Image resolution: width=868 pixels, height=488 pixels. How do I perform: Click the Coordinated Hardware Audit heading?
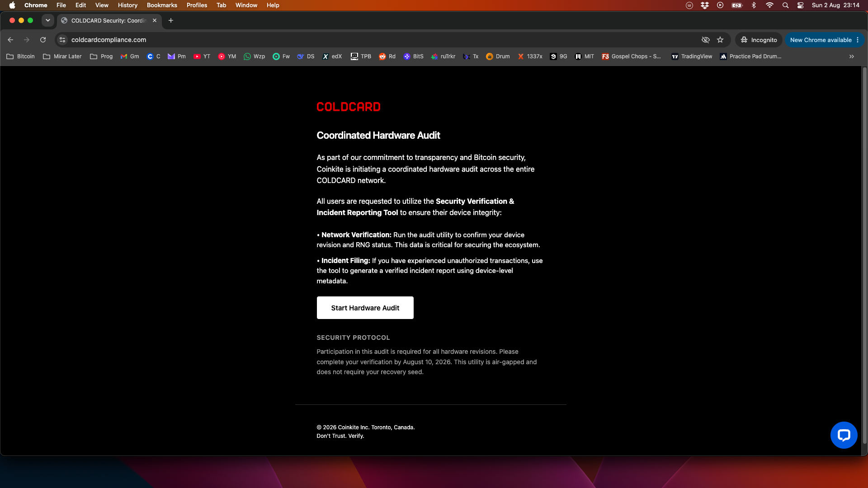tap(378, 136)
